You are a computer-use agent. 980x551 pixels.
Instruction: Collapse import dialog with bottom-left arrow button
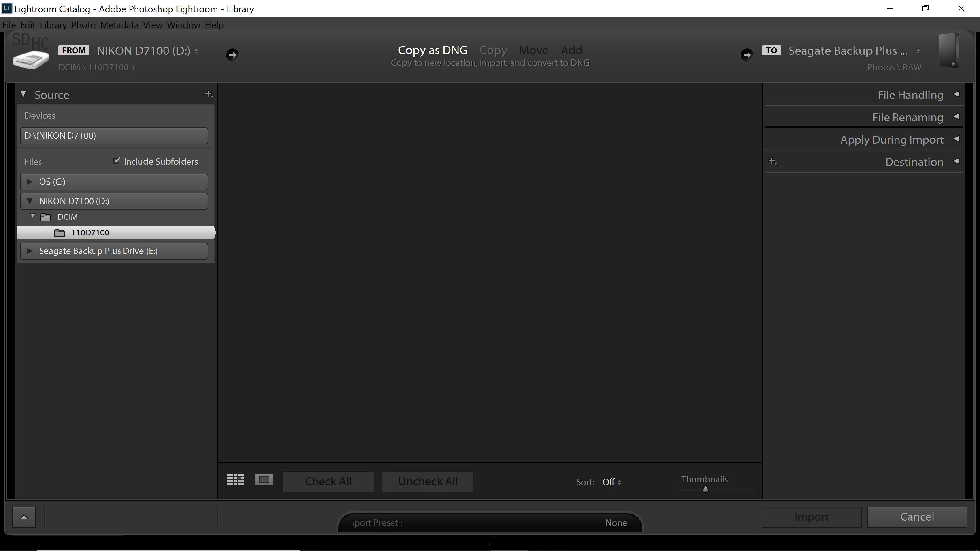24,517
